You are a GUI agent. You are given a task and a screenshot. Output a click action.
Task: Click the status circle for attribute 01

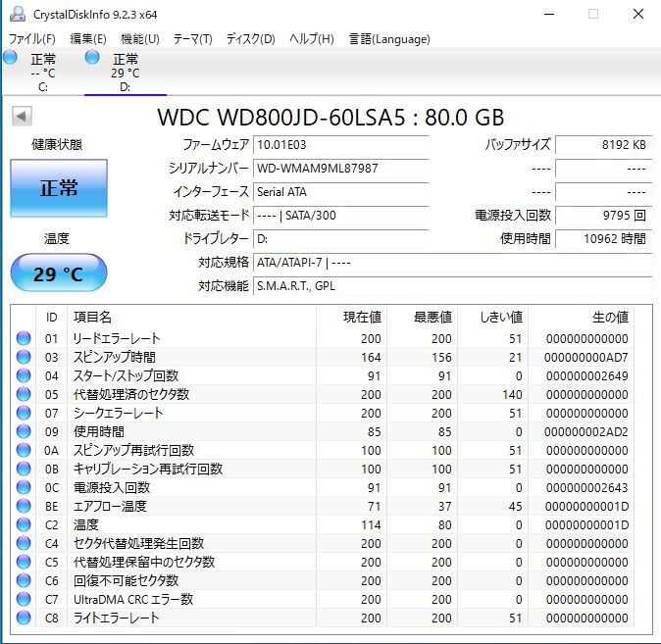click(24, 338)
